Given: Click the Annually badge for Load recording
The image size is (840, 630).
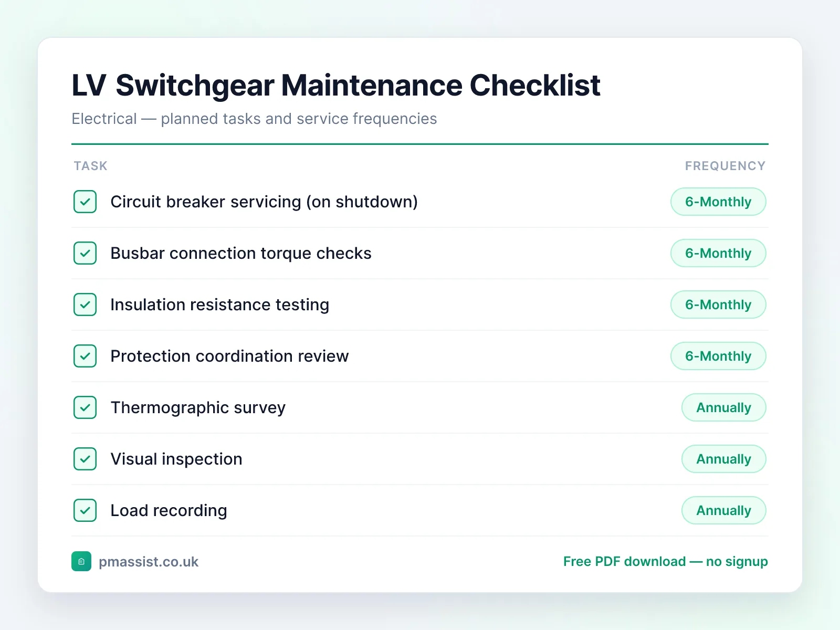Looking at the screenshot, I should (724, 510).
